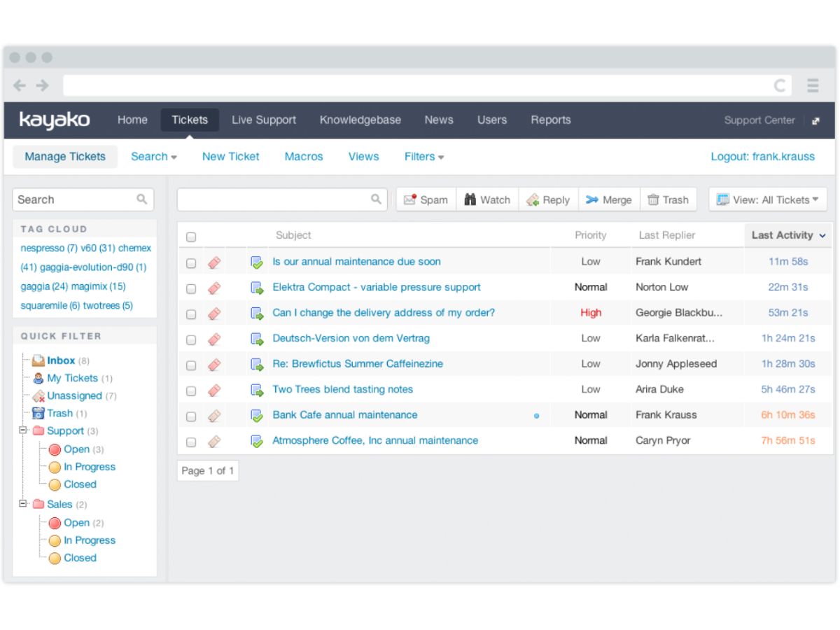Click the Merge button
Screen dimensions: 840x630
click(608, 199)
